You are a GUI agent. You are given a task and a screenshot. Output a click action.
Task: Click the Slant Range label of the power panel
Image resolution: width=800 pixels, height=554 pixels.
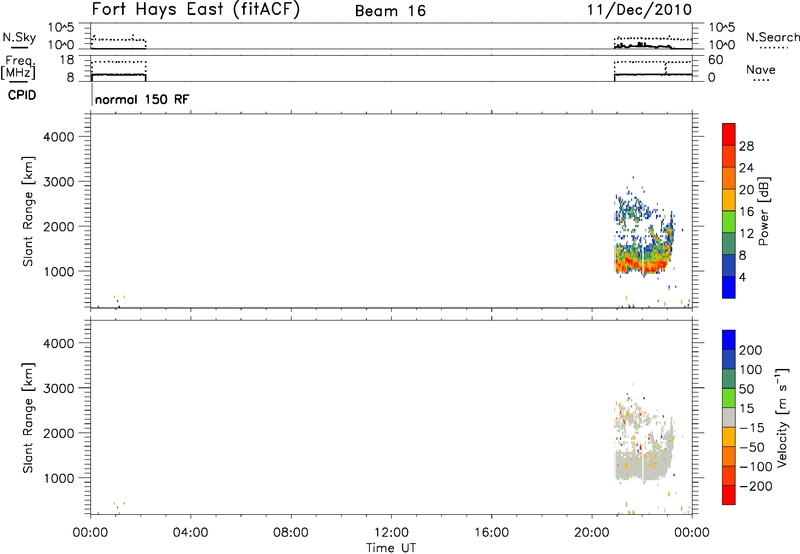click(x=28, y=211)
